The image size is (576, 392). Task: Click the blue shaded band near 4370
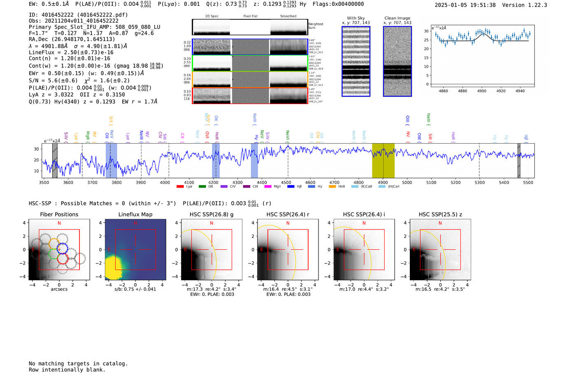coord(254,161)
